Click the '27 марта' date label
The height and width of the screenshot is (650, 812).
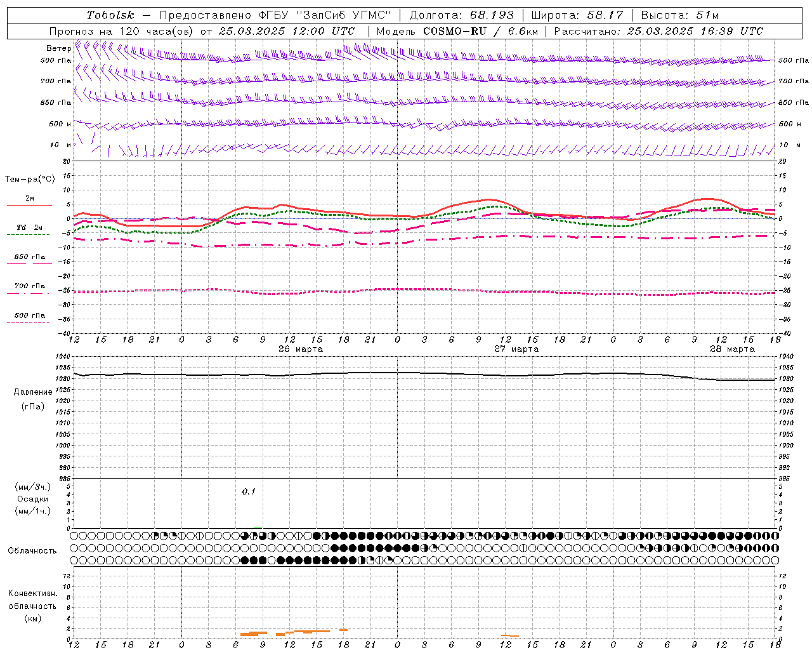(x=516, y=348)
